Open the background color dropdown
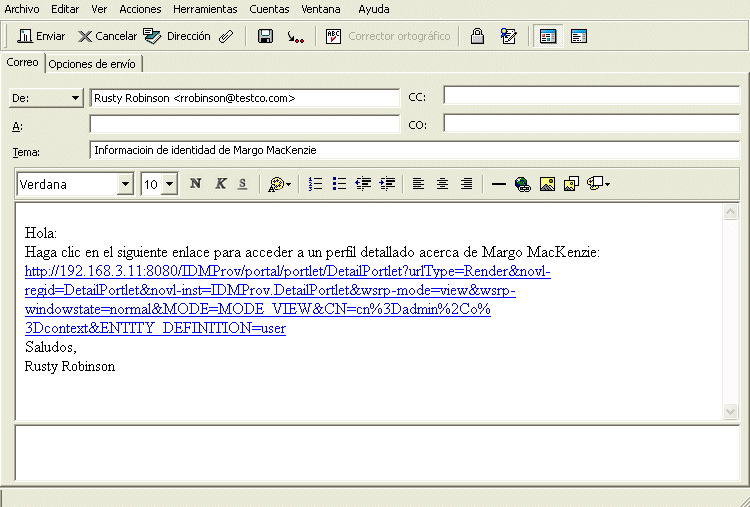750x507 pixels. 598,184
